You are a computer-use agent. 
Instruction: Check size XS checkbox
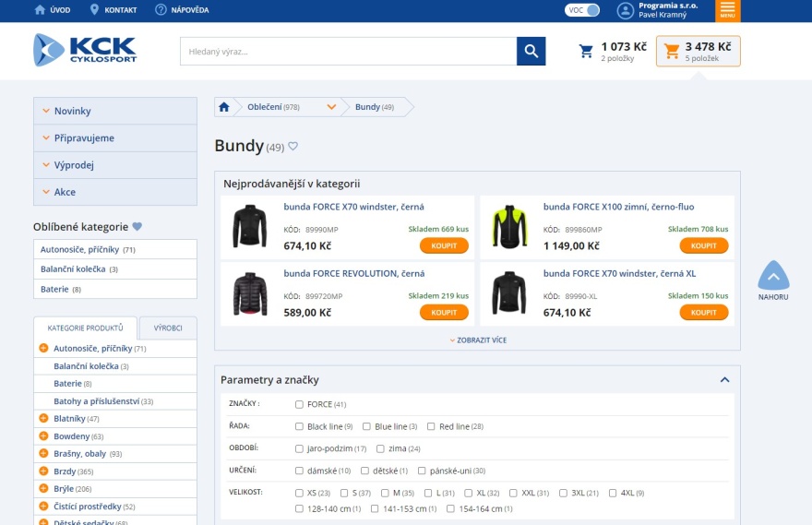click(299, 493)
